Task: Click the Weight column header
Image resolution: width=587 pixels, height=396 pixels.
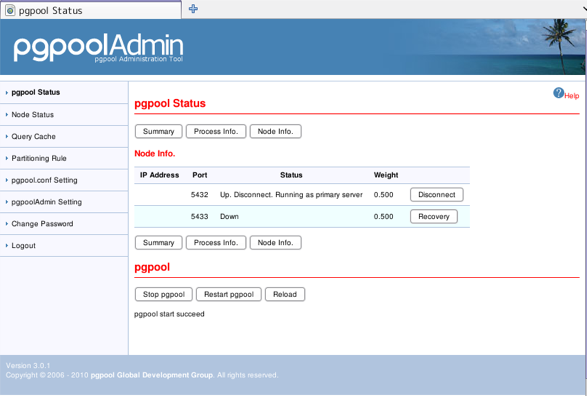Action: pos(386,175)
